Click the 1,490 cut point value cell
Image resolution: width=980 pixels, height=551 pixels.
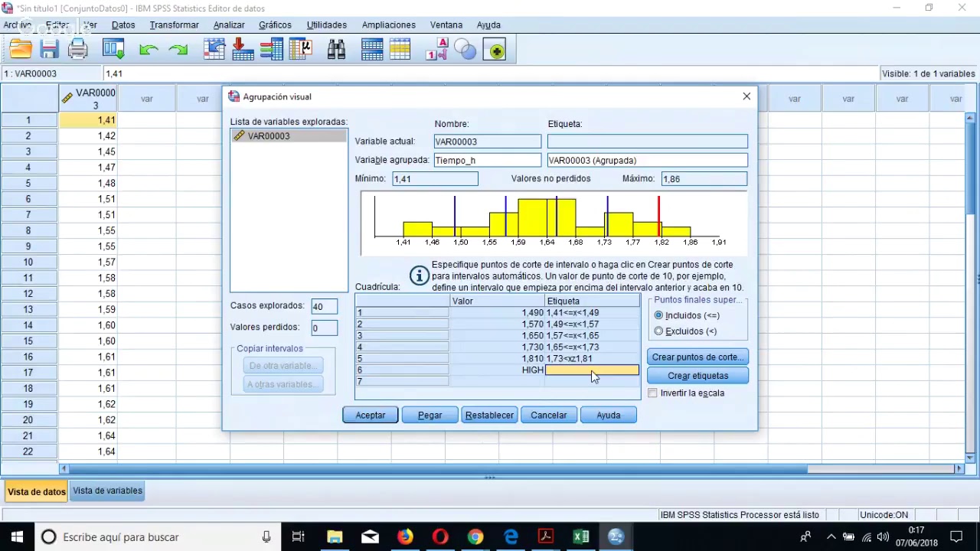497,313
